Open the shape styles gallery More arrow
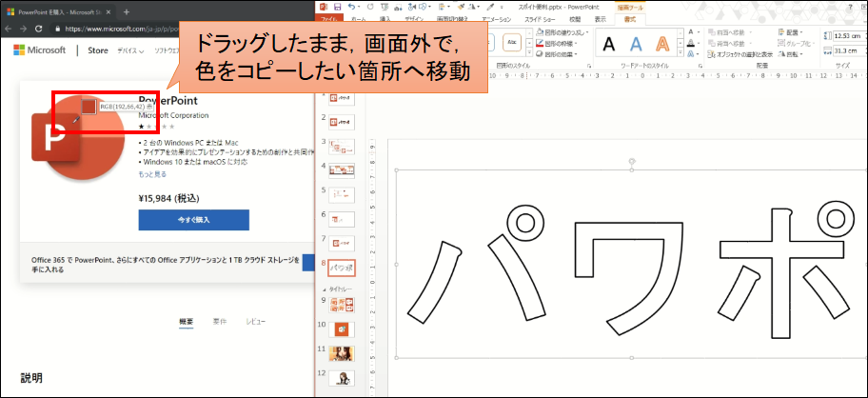868x398 pixels. pos(530,53)
